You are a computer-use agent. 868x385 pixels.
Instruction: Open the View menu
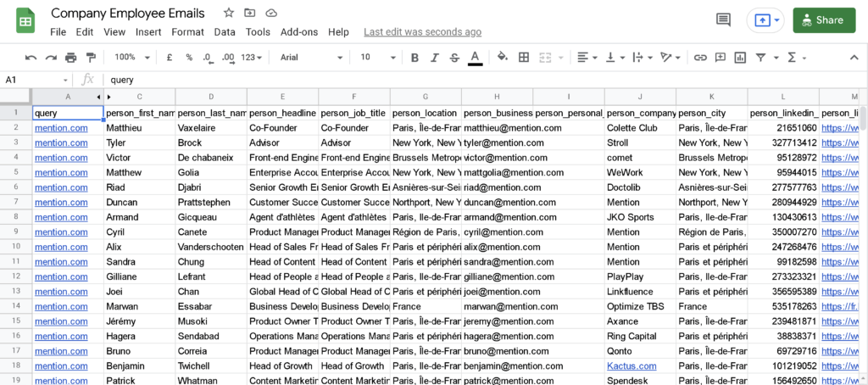114,32
